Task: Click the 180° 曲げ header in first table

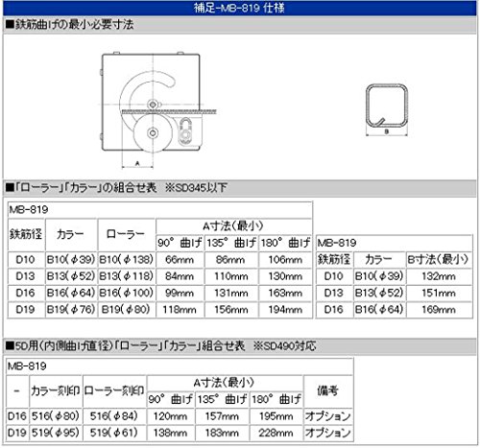Action: (285, 243)
